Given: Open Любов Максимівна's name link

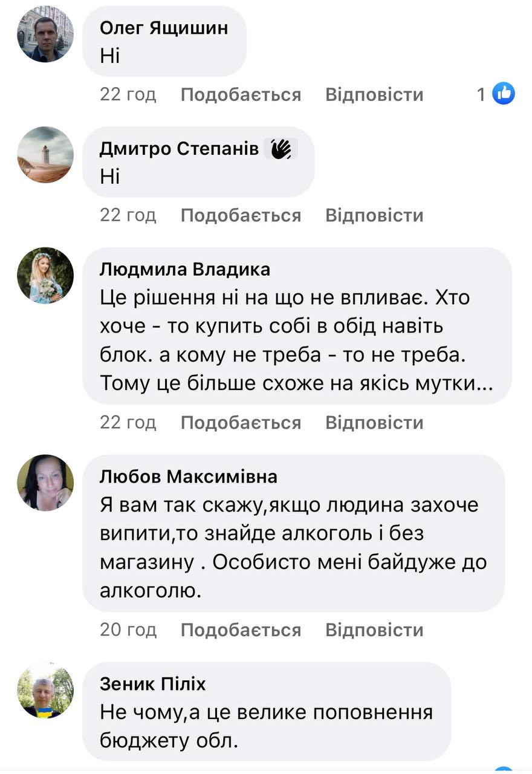Looking at the screenshot, I should coord(188,476).
